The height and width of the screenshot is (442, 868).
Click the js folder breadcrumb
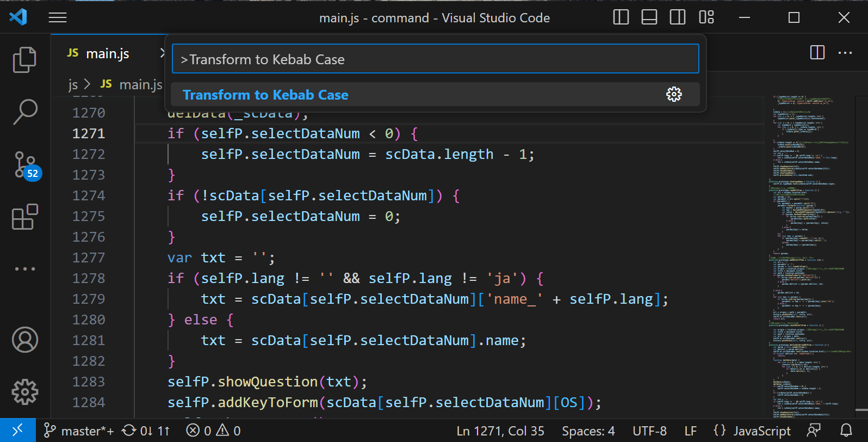[73, 85]
